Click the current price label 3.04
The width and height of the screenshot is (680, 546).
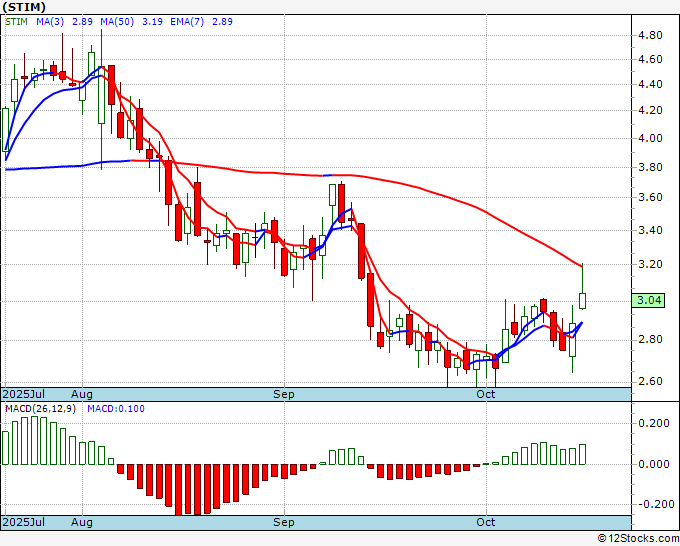click(648, 300)
